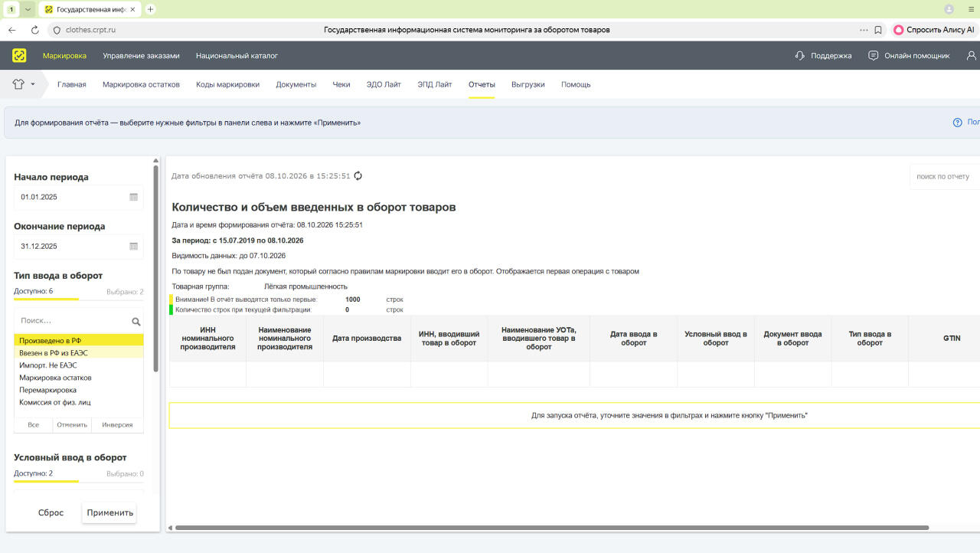Open the product group t-shirt dropdown

point(24,84)
